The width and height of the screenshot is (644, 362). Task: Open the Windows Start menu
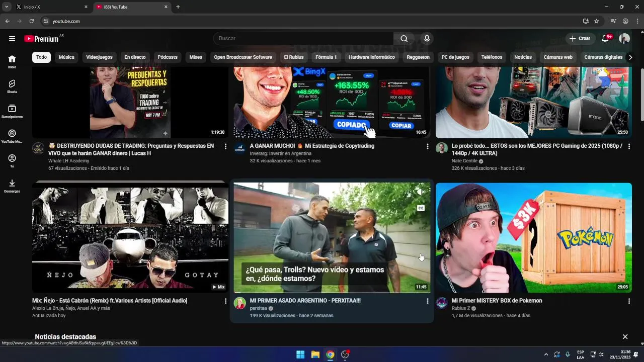[x=300, y=354]
